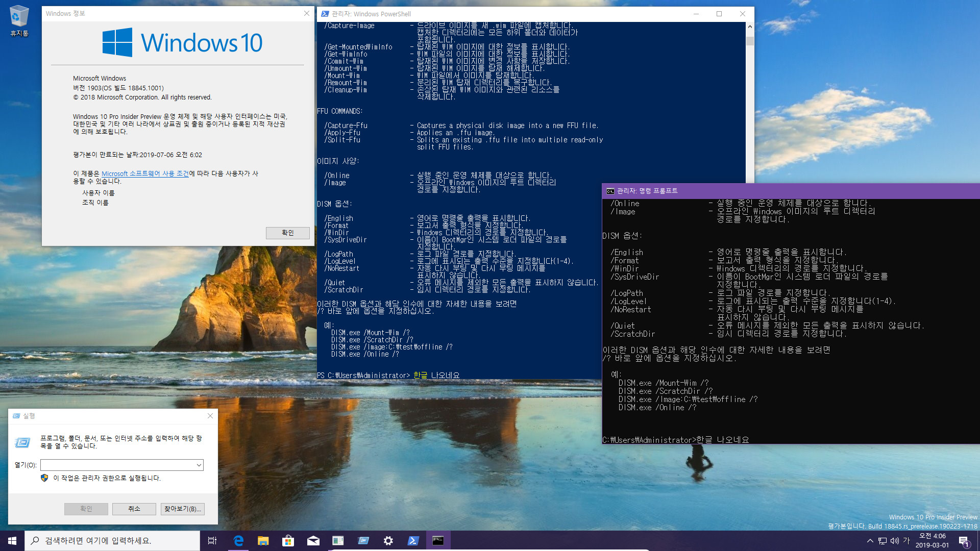Click OK button in Run dialog
Screen dimensions: 980x551
[86, 509]
